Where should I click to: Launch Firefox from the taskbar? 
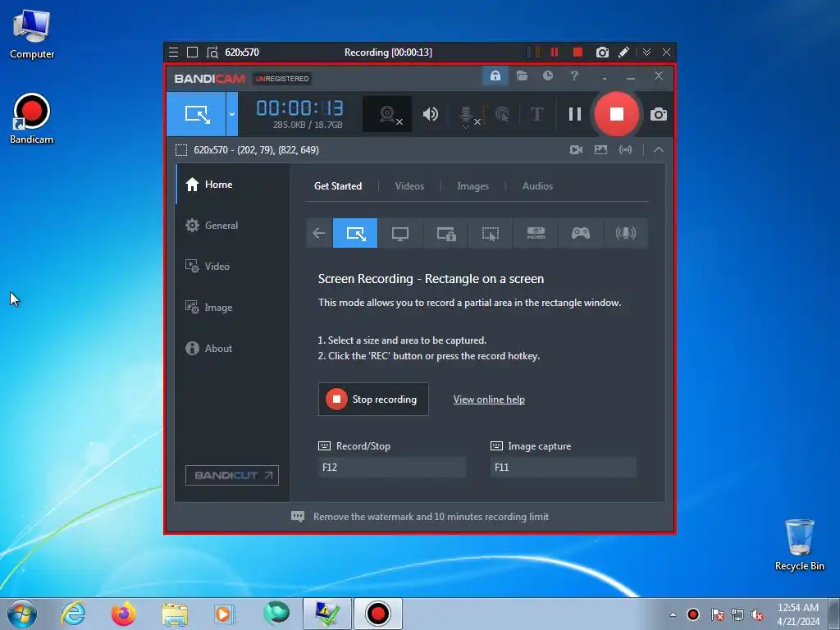pos(123,614)
